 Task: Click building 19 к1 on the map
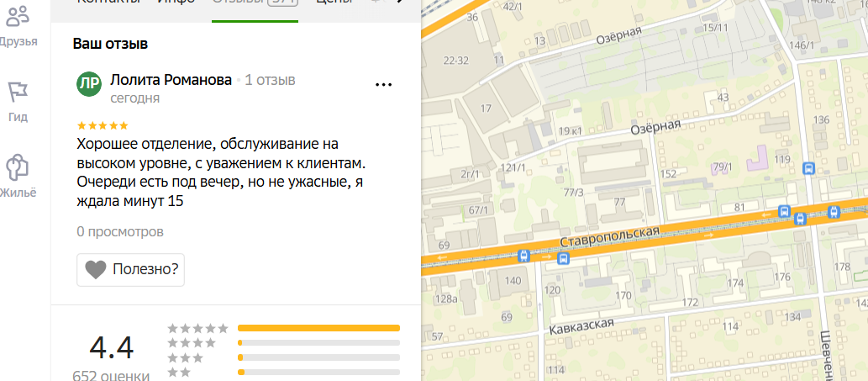571,131
